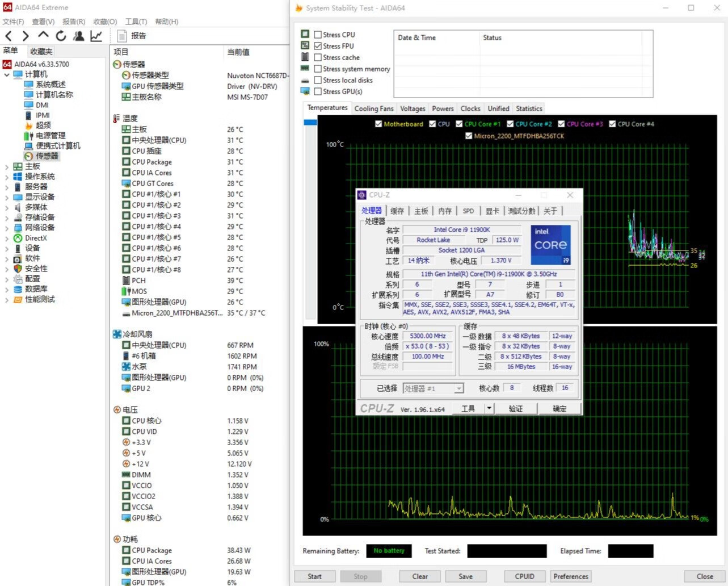728x586 pixels.
Task: Click the AIDA64 back arrow toolbar icon
Action: 9,36
